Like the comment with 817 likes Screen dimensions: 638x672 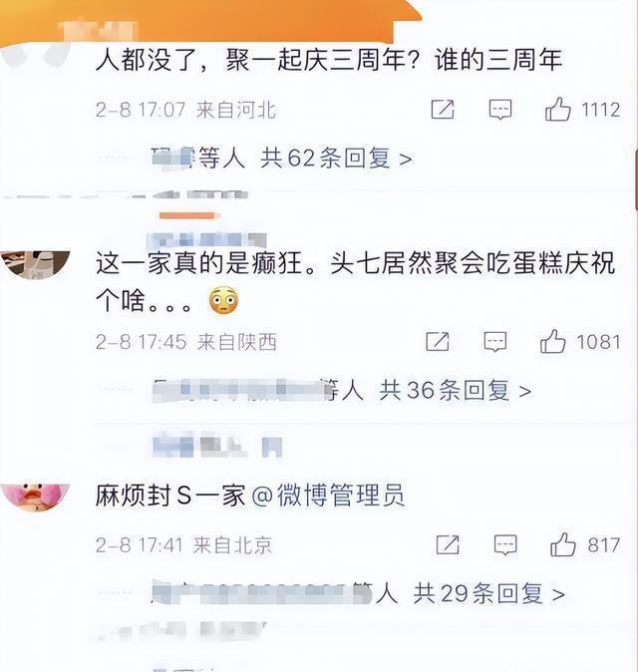point(563,544)
